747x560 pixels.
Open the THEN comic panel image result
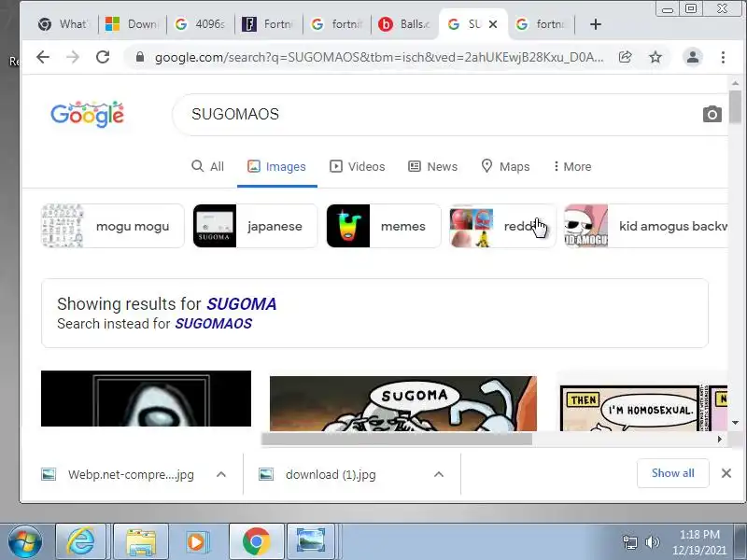pyautogui.click(x=643, y=408)
